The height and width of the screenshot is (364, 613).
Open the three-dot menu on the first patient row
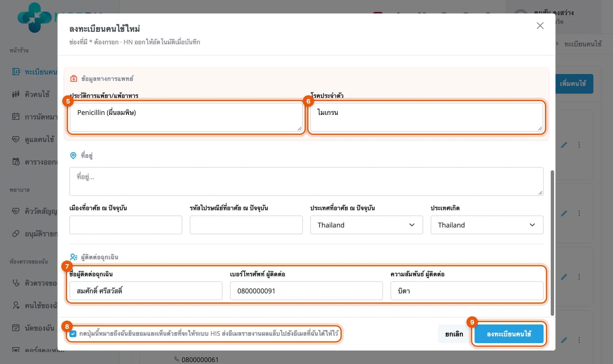[x=579, y=145]
